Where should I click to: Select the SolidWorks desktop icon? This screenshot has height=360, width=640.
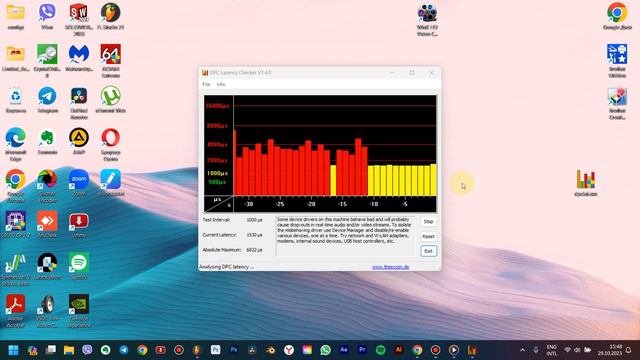coord(78,20)
